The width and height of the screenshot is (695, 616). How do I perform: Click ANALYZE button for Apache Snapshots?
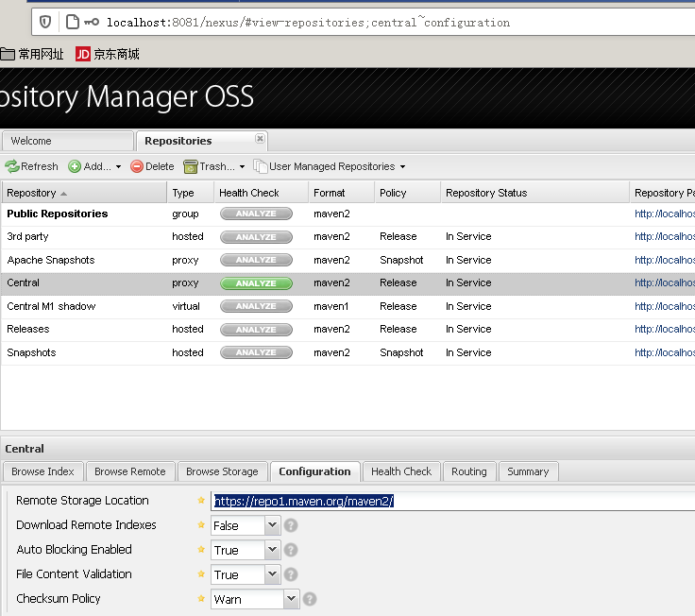tap(256, 260)
